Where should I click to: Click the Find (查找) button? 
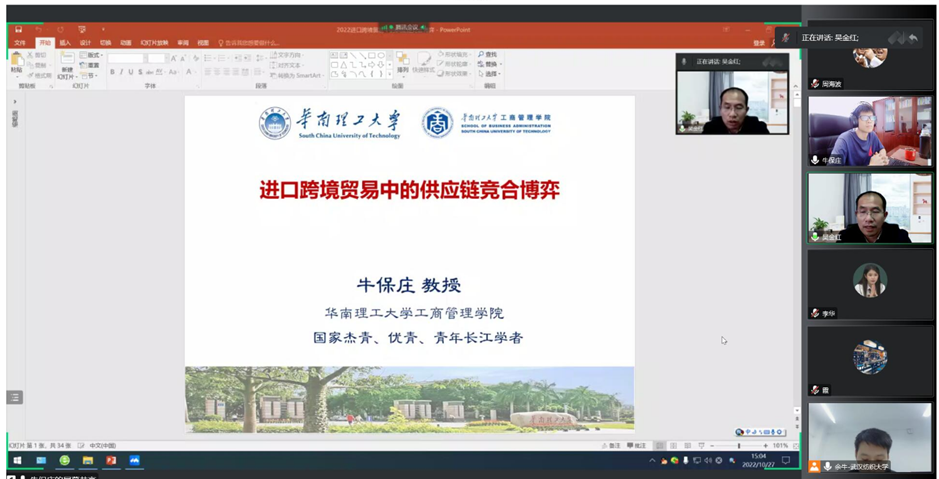[488, 54]
